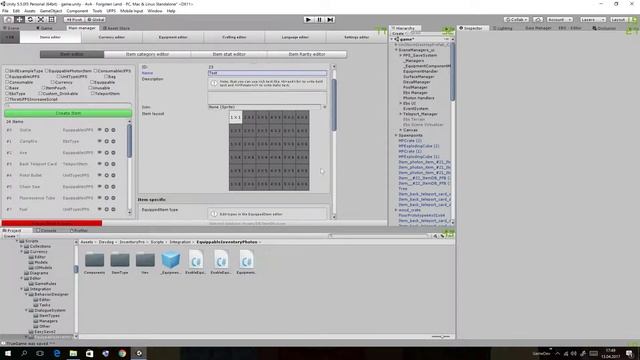
Task: Expand PPS_SaveSystem in Hierarchy
Action: 400,55
